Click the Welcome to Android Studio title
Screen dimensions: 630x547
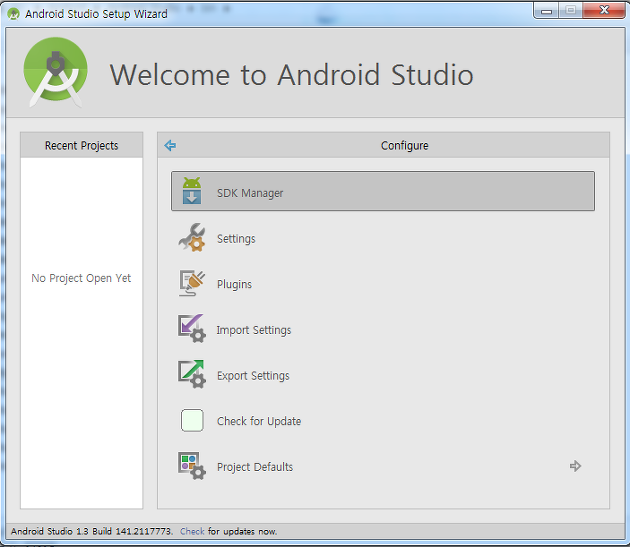[291, 75]
